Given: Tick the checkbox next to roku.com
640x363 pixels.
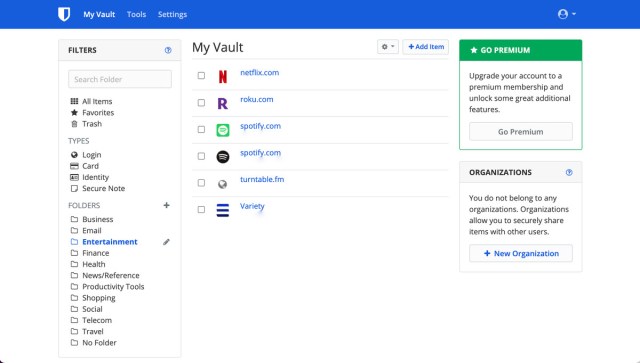Looking at the screenshot, I should point(201,102).
